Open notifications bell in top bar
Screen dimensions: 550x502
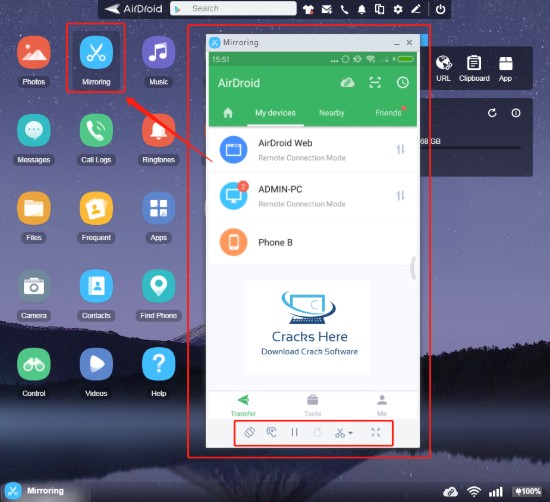tap(362, 9)
